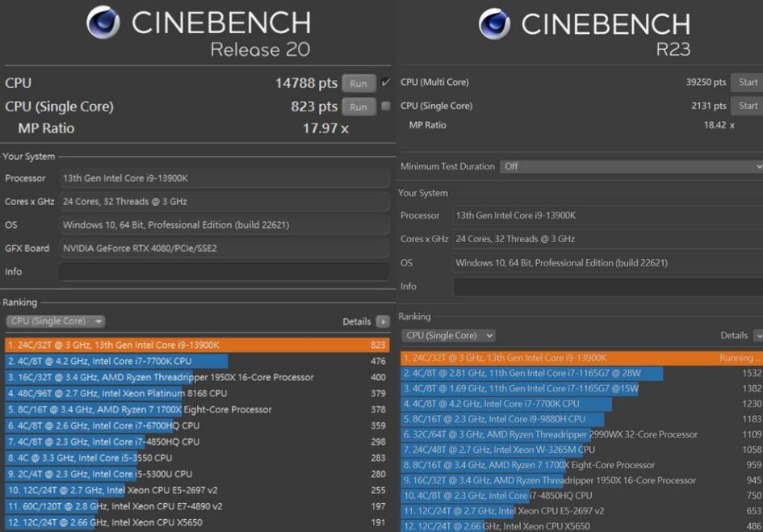Viewport: 763px width, 532px height.
Task: Select the i9-13900K ranking entry in R20
Action: [x=196, y=345]
